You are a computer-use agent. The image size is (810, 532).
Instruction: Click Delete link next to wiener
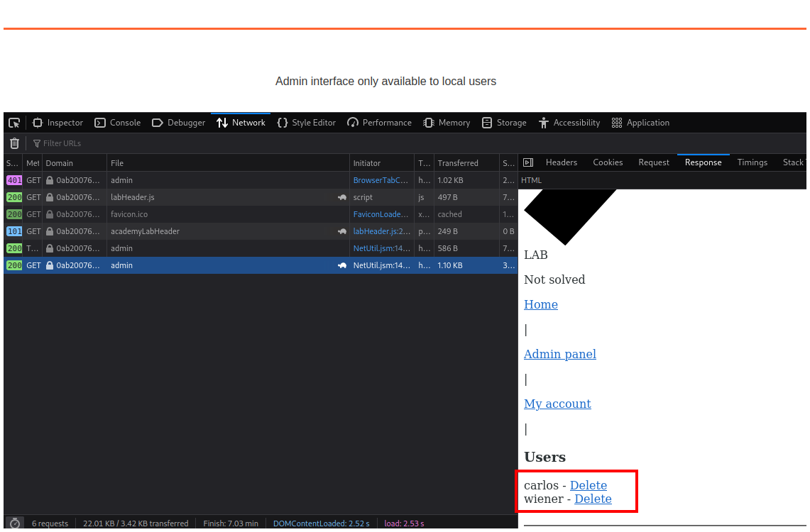593,499
